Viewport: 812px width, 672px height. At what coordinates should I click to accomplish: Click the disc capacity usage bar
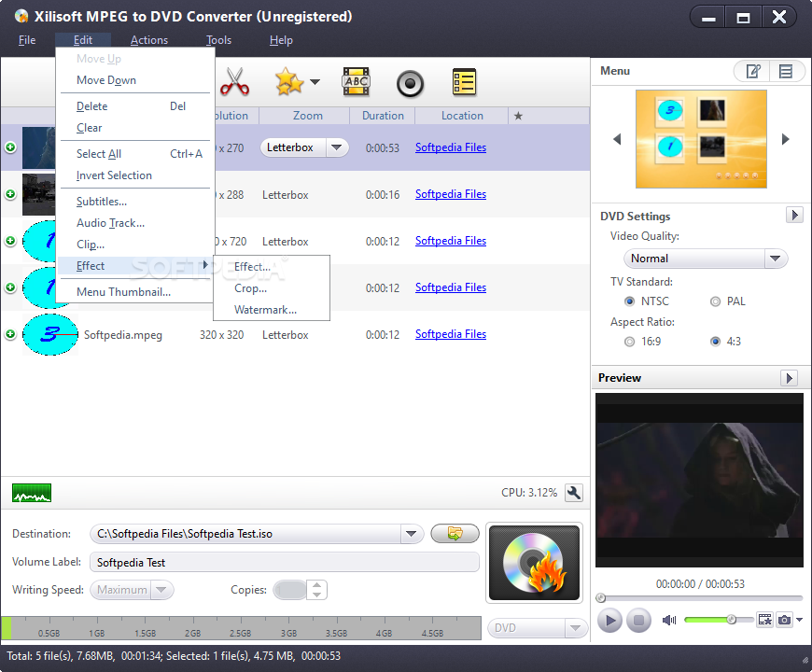[x=242, y=628]
